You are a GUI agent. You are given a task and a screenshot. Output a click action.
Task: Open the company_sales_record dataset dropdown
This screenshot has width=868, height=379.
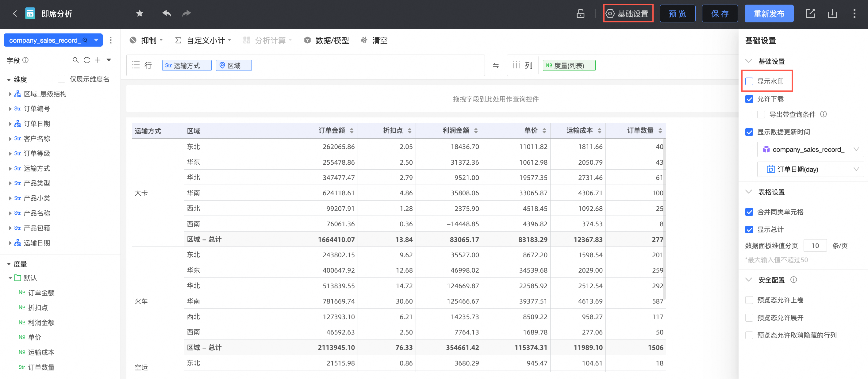pyautogui.click(x=810, y=150)
